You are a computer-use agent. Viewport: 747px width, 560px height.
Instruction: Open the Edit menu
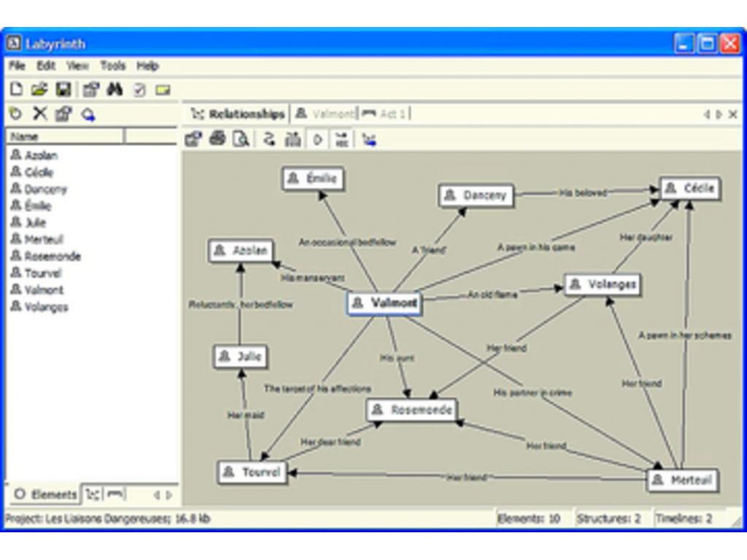point(46,66)
